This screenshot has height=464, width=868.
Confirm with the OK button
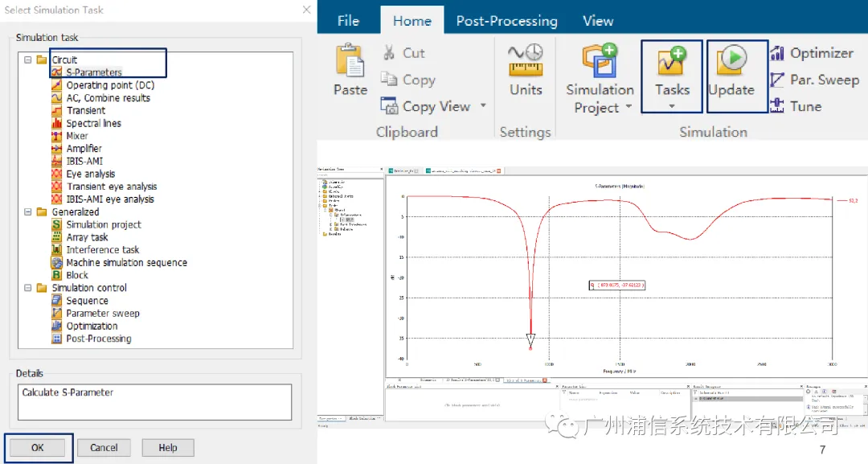[38, 448]
